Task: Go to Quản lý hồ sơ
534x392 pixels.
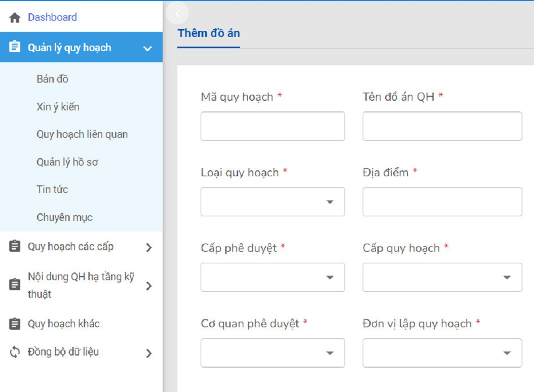Action: (x=67, y=162)
